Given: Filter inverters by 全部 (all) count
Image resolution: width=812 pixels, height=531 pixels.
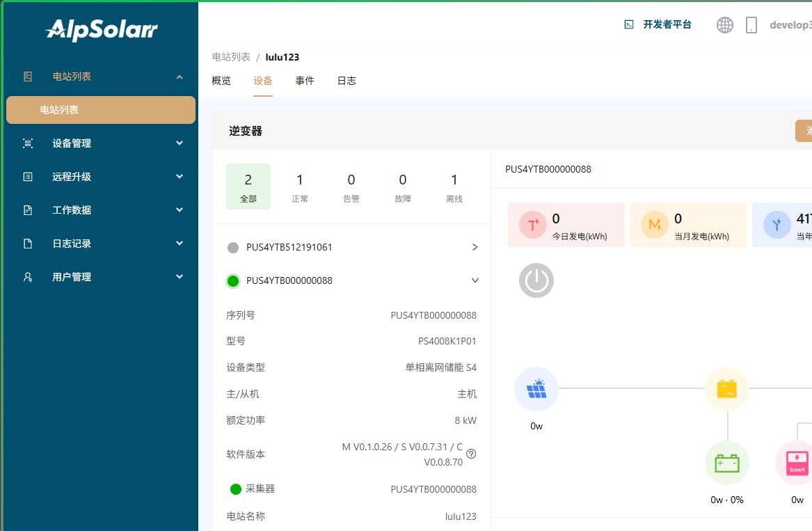Looking at the screenshot, I should (248, 187).
